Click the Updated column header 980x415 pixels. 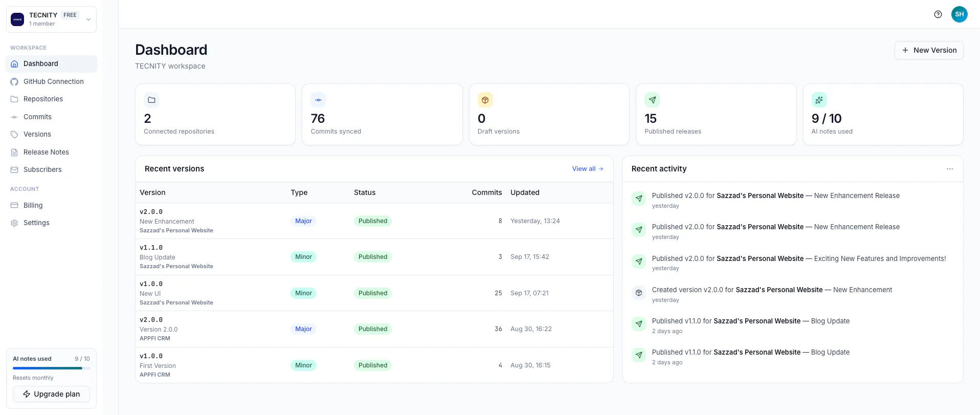pyautogui.click(x=525, y=192)
